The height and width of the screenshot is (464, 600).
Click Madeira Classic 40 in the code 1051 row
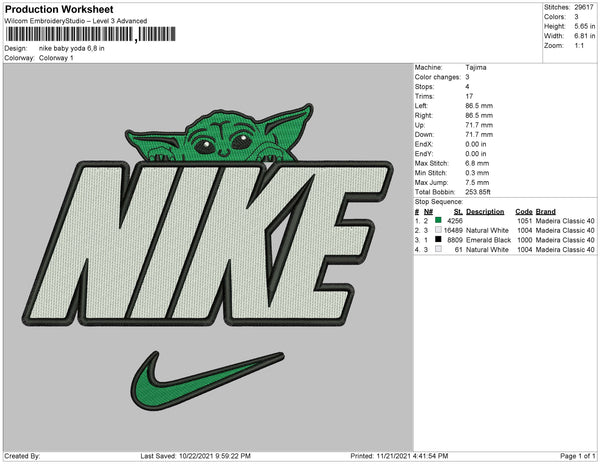(565, 221)
